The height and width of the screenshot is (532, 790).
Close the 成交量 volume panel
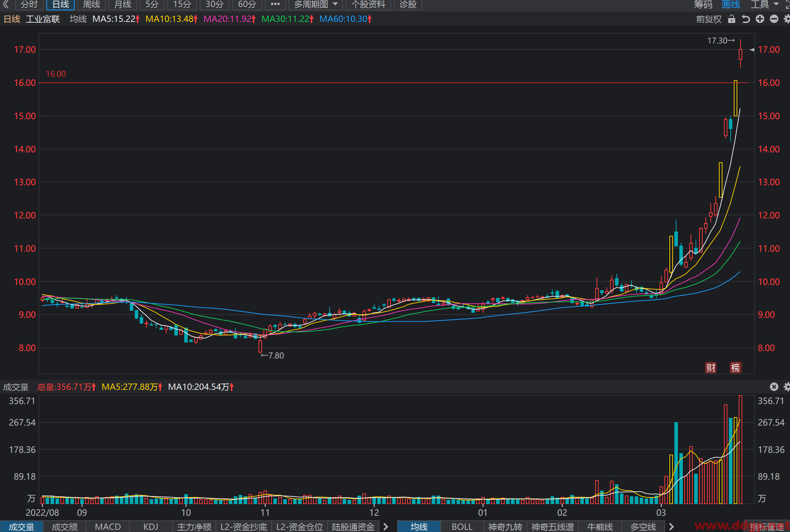click(774, 387)
